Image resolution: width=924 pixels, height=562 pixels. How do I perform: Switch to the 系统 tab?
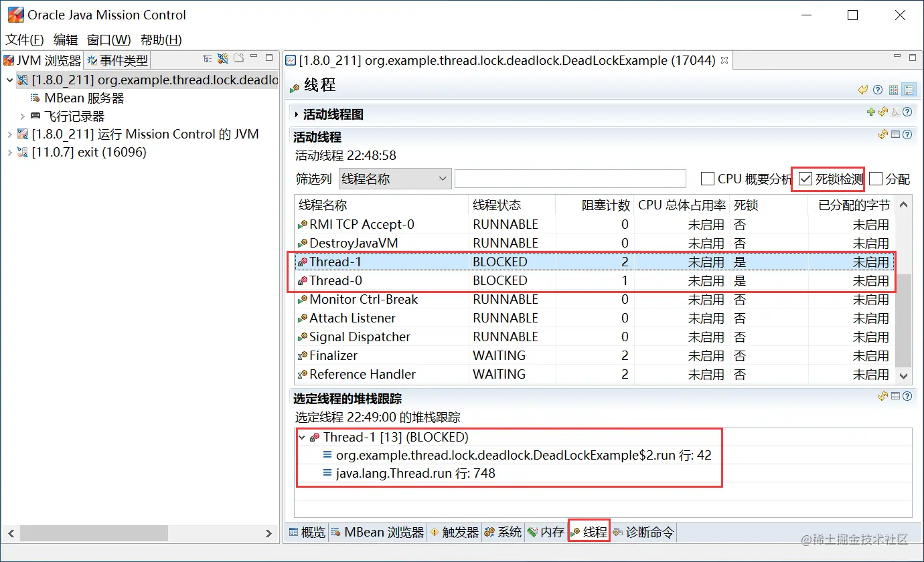point(502,533)
